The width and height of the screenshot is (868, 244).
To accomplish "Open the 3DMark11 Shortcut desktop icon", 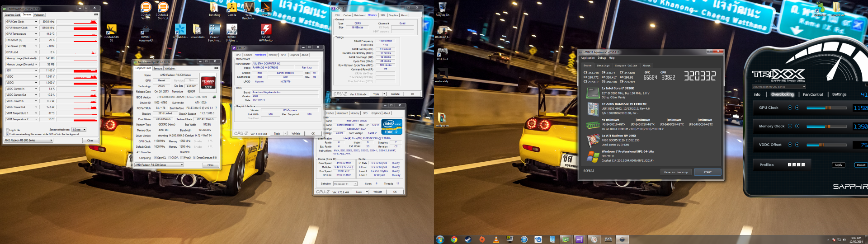I will pos(163,11).
